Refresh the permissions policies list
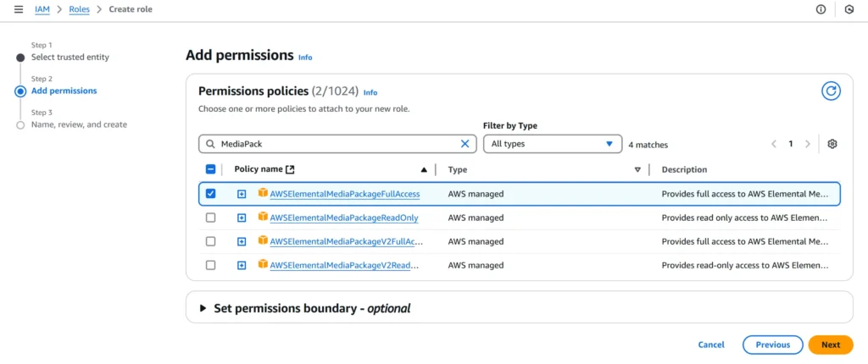Screen dimensions: 868x364 [831, 91]
